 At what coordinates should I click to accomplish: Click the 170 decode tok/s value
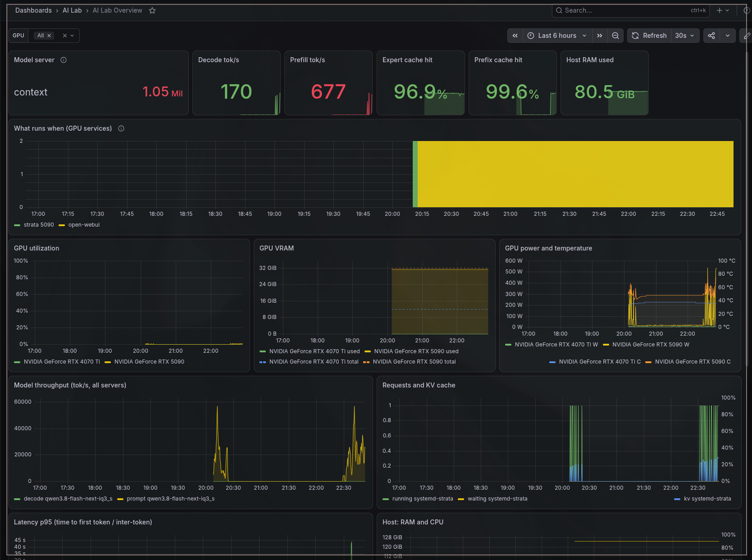coord(236,92)
